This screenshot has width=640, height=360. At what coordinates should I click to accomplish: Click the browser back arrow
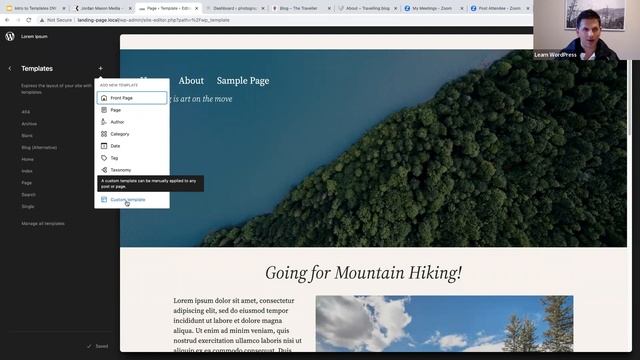point(7,20)
